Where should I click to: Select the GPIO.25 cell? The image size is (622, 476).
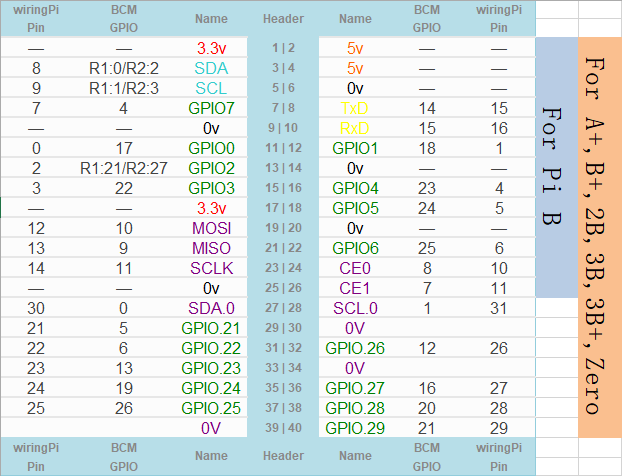click(211, 408)
